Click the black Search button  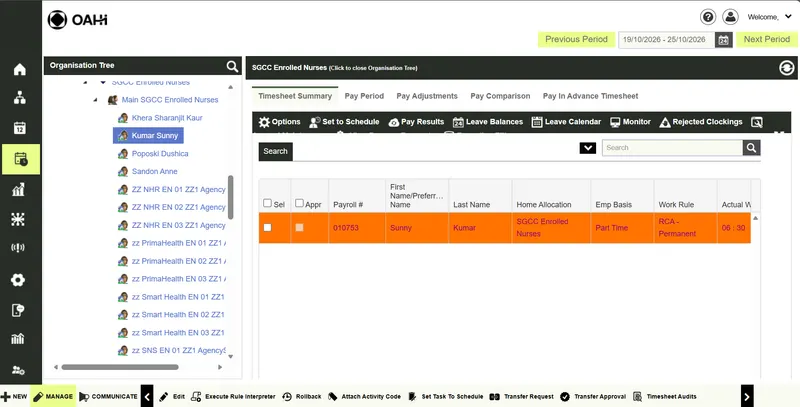tap(276, 151)
